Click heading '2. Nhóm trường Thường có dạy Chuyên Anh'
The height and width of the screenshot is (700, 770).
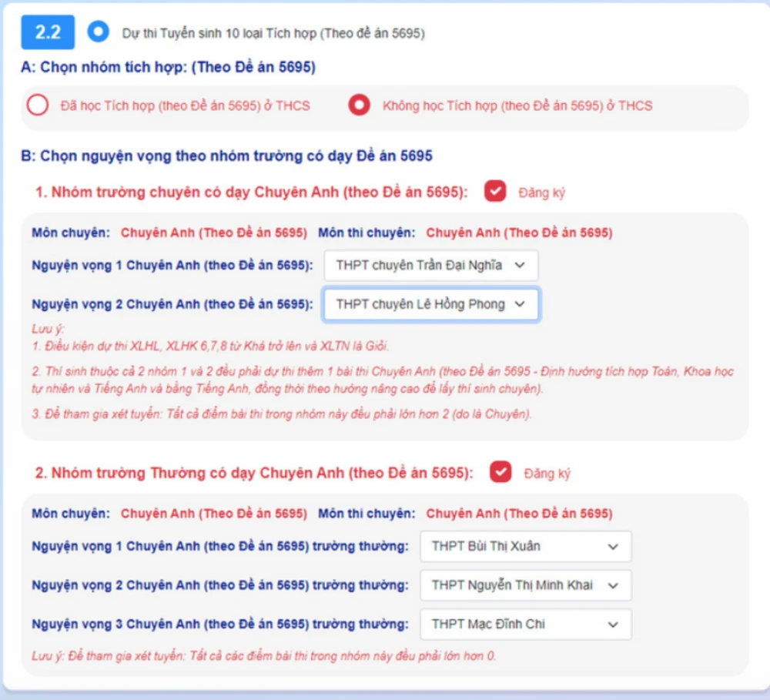pyautogui.click(x=254, y=473)
